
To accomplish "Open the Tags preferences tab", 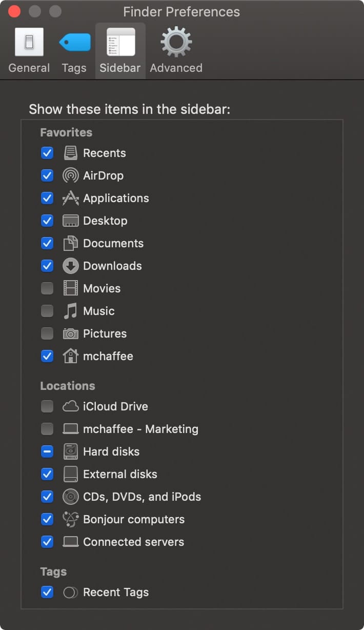I will click(x=74, y=51).
